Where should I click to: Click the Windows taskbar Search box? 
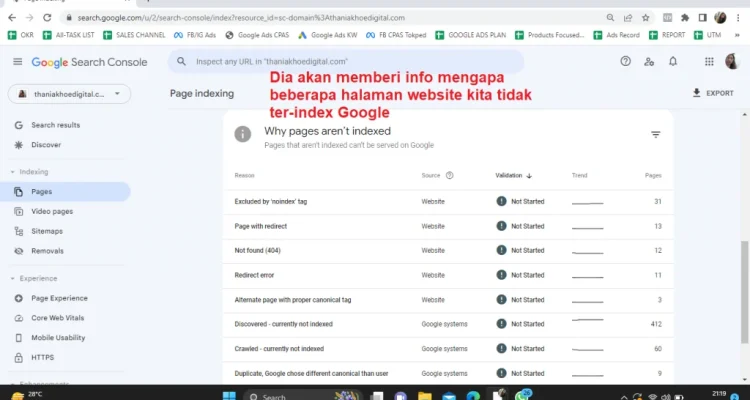click(304, 396)
